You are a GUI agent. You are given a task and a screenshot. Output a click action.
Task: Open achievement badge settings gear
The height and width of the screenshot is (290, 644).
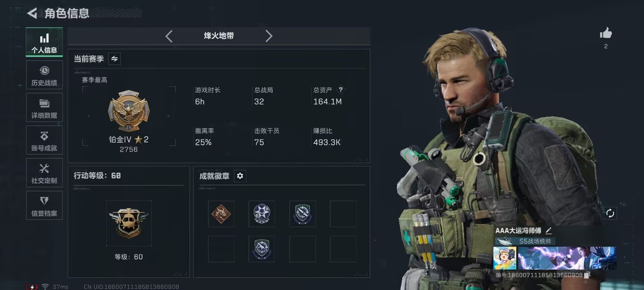240,176
